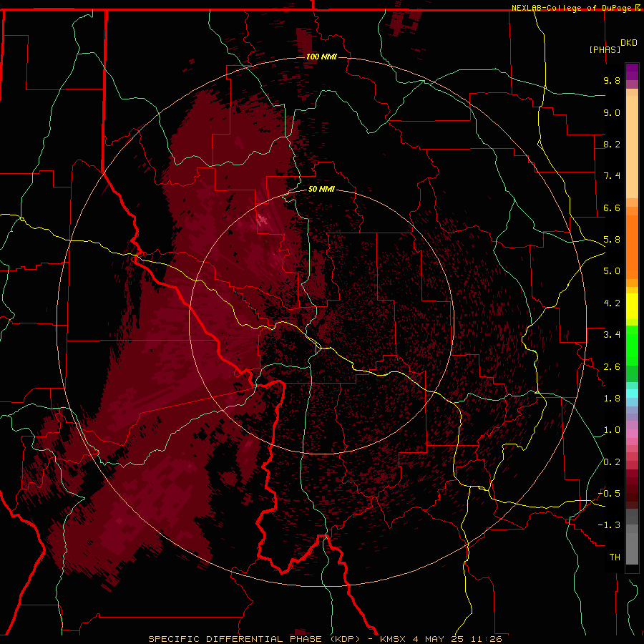644x644 pixels.
Task: Click the 3.4 value on color scale
Action: [612, 335]
